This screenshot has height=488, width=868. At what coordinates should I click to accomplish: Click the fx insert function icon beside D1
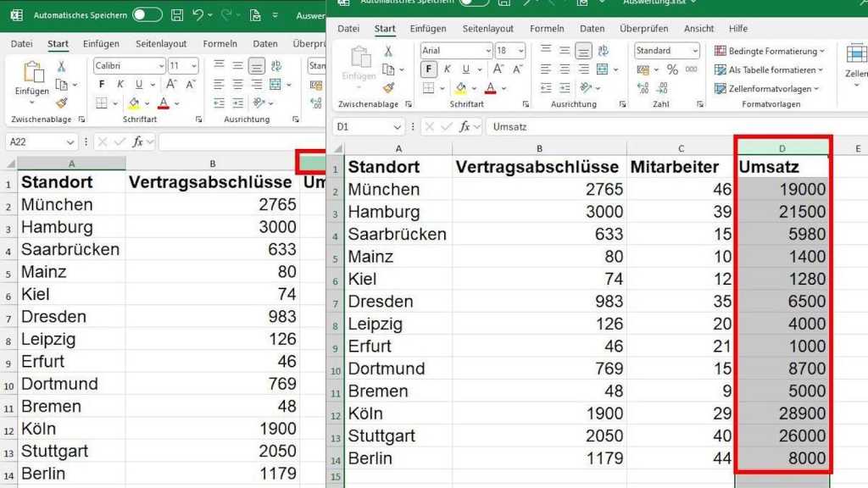pos(465,126)
